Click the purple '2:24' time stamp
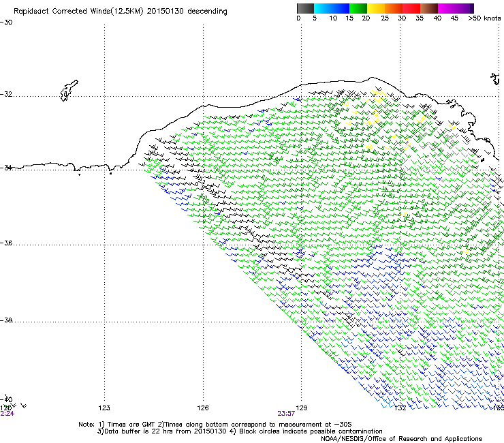 7,414
